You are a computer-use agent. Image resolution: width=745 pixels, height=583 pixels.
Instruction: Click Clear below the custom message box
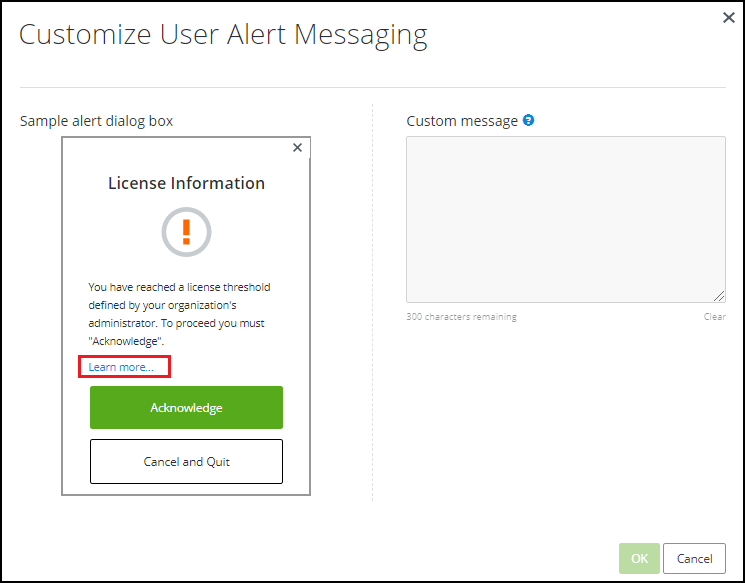(x=714, y=317)
